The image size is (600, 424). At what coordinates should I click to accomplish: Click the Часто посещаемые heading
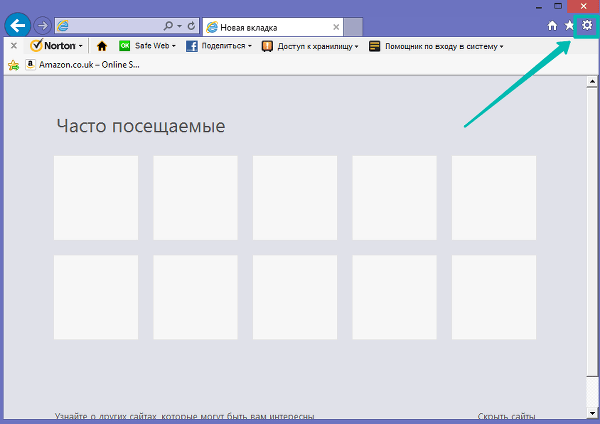pos(141,126)
